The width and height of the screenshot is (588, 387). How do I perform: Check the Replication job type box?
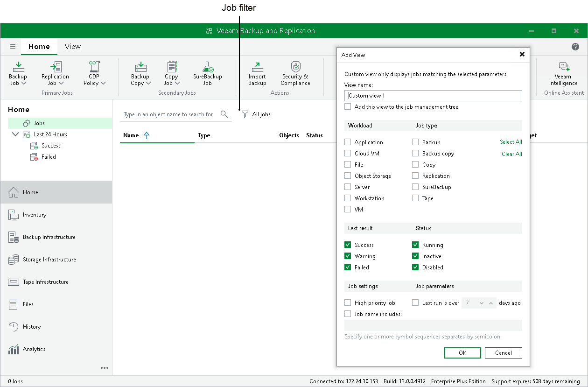pyautogui.click(x=415, y=176)
